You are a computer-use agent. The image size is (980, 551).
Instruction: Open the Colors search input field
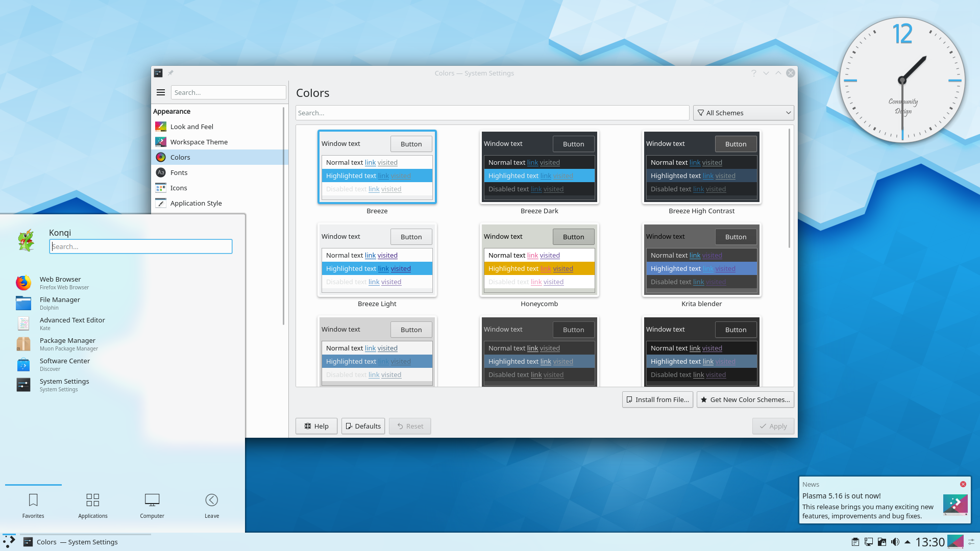(x=494, y=112)
